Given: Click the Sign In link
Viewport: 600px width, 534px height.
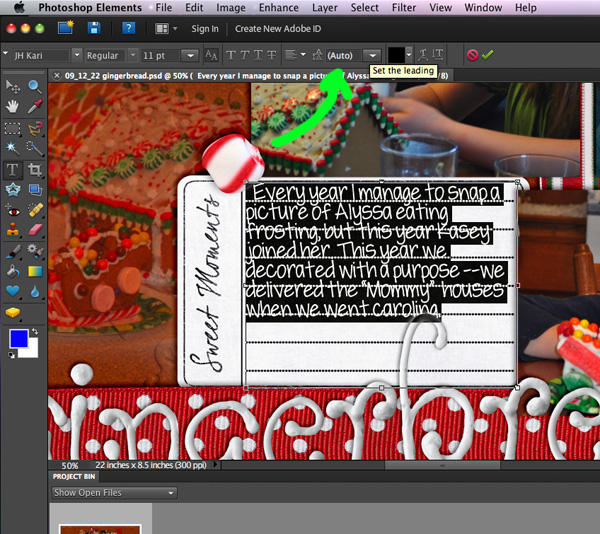Looking at the screenshot, I should 205,29.
